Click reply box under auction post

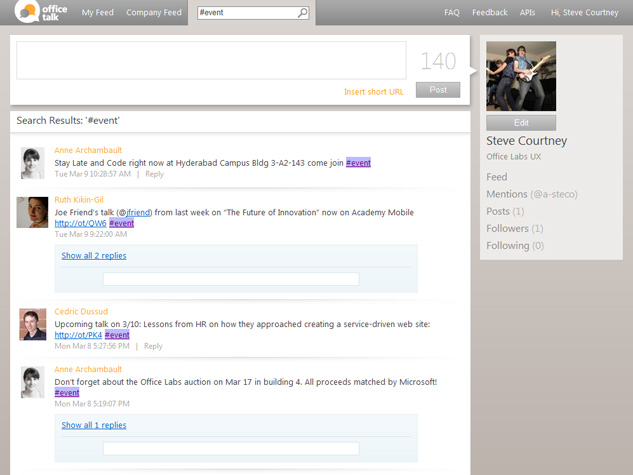(231, 449)
